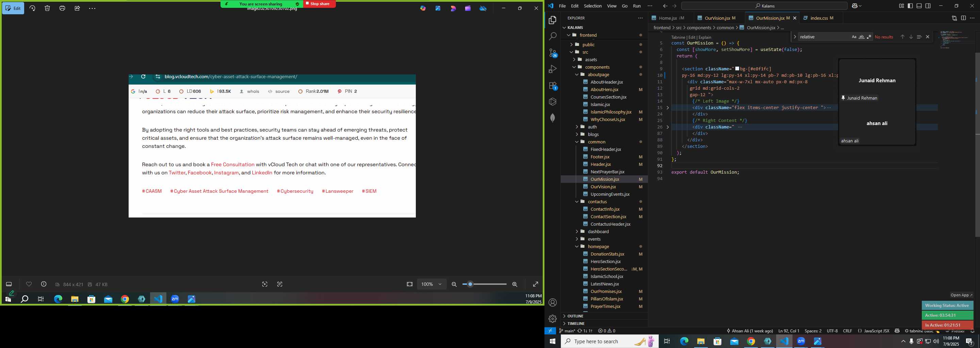Viewport: 980px width, 348px height.
Task: Click zoom in magnifier in Photos
Action: 515,284
